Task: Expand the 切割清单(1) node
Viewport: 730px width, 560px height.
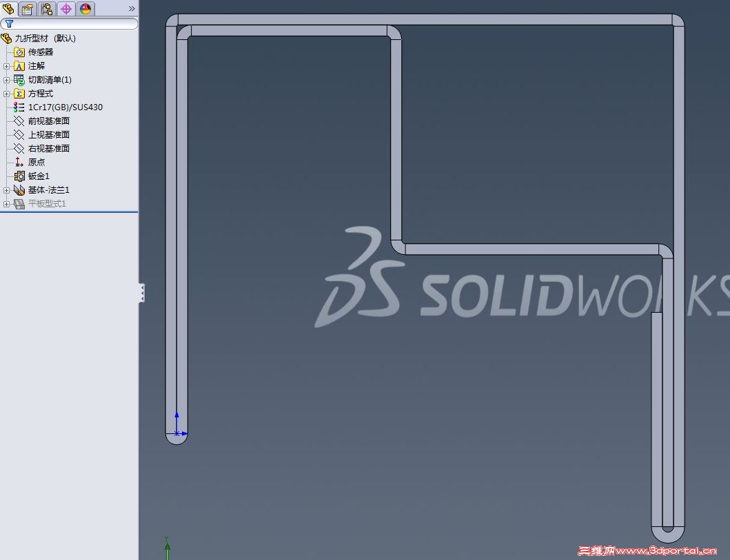Action: (6, 80)
